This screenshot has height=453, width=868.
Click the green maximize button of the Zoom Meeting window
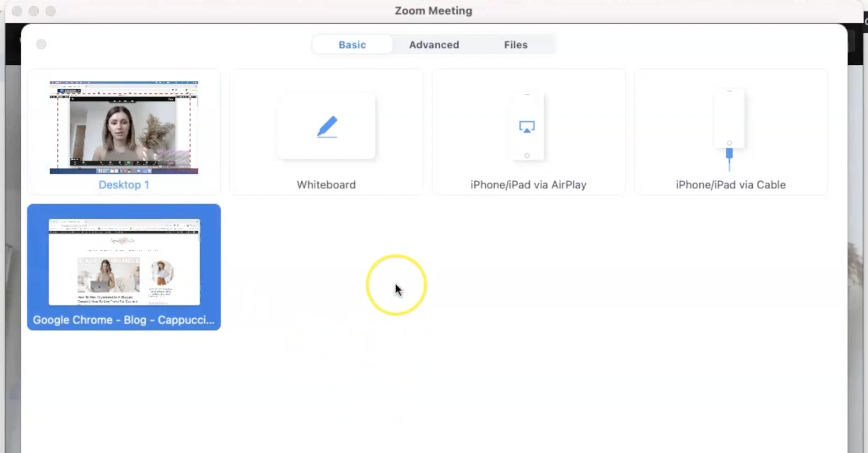click(51, 11)
